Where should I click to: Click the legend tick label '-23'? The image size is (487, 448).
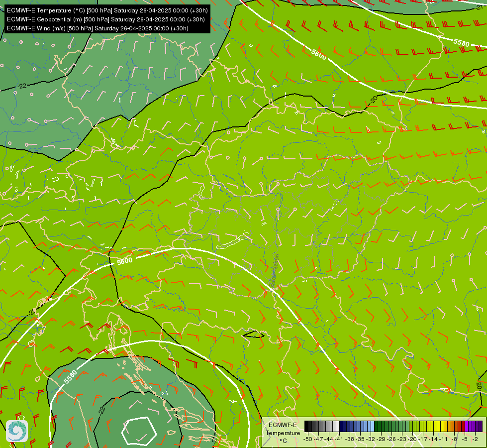pos(402,439)
